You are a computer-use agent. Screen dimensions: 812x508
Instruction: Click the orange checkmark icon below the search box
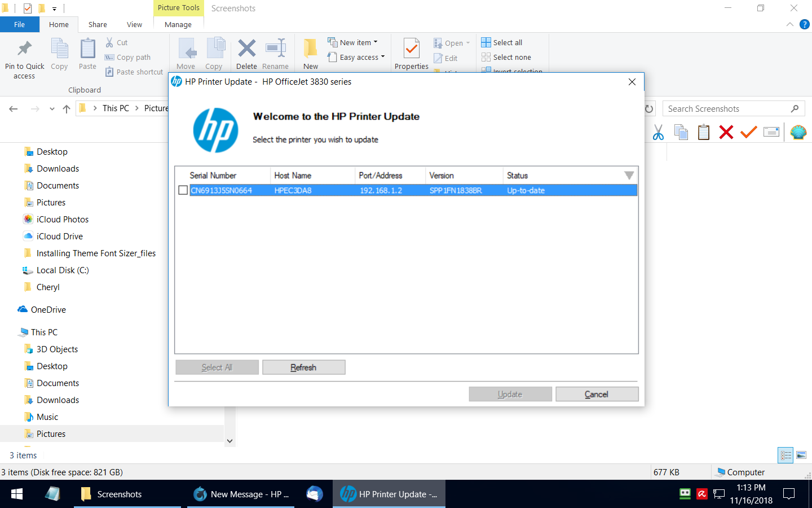click(x=749, y=132)
